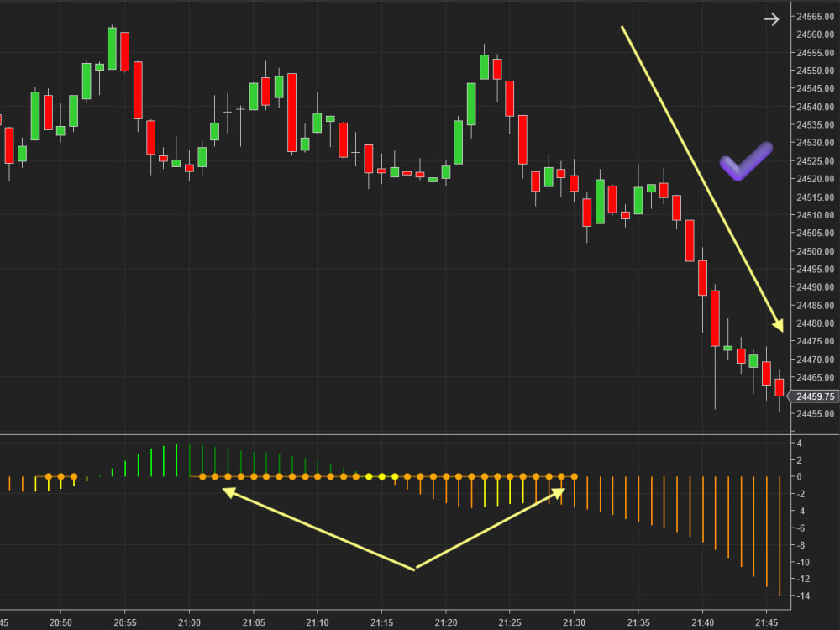Viewport: 840px width, 630px height.
Task: Click the 21:30 time label
Action: 574,622
